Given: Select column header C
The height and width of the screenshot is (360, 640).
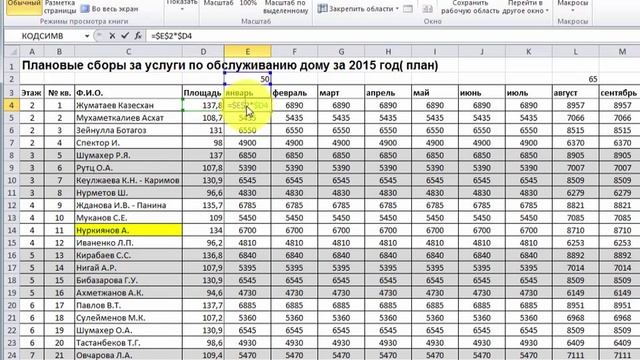Looking at the screenshot, I should click(x=128, y=51).
